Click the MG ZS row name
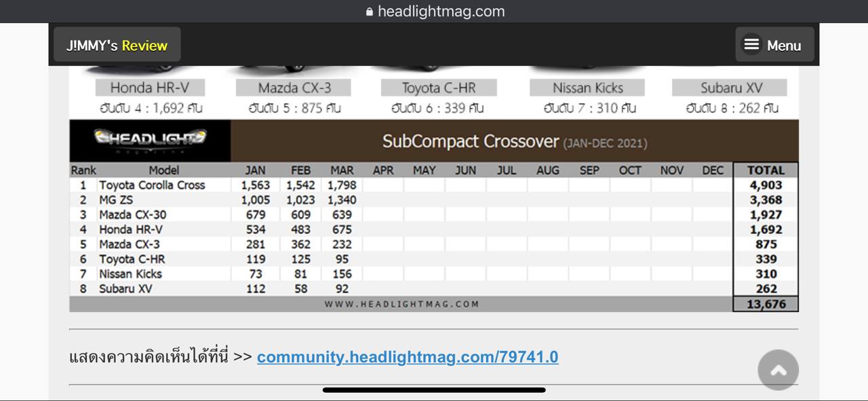868x401 pixels. point(116,200)
